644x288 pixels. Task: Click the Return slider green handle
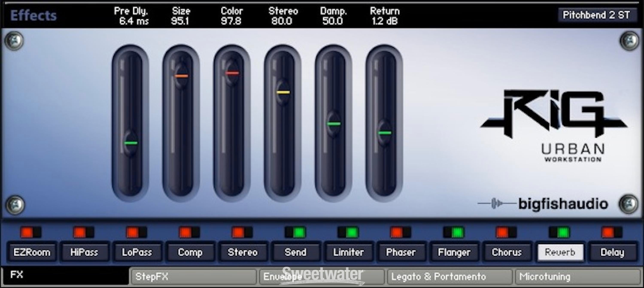tap(385, 133)
